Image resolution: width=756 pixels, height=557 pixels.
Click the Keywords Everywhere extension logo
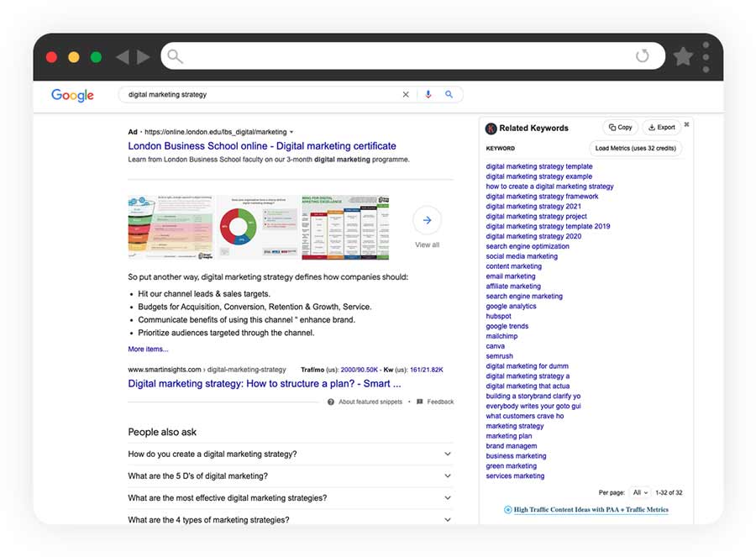(491, 128)
